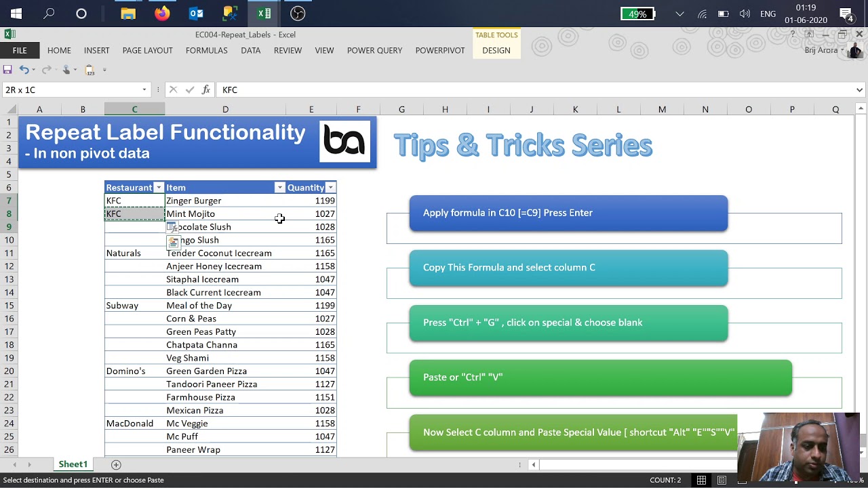This screenshot has width=868, height=488.
Task: Switch to the FORMULAS tab
Action: click(207, 50)
